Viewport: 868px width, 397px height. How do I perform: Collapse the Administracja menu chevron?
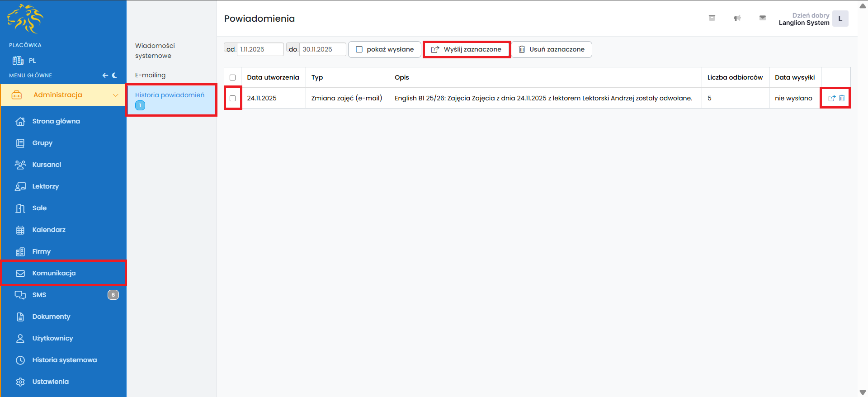(115, 95)
